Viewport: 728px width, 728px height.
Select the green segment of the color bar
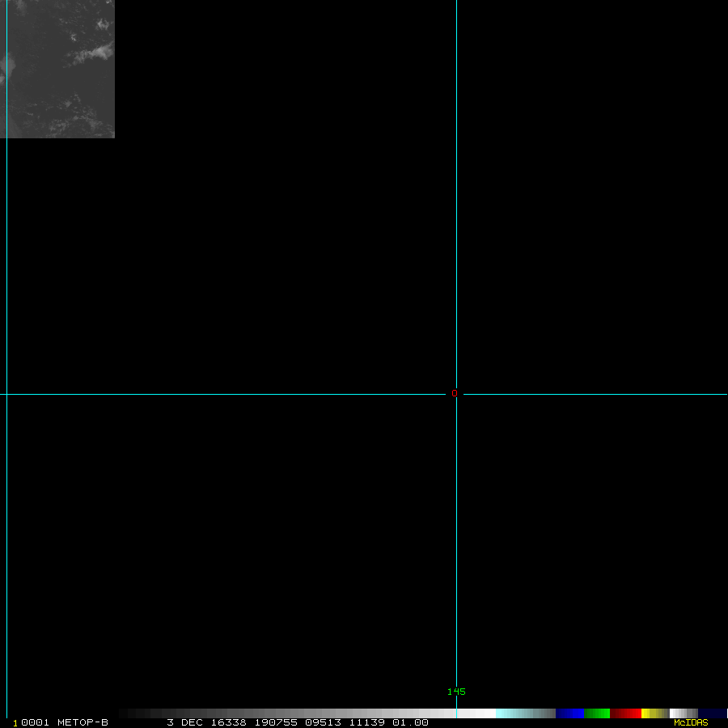(597, 713)
